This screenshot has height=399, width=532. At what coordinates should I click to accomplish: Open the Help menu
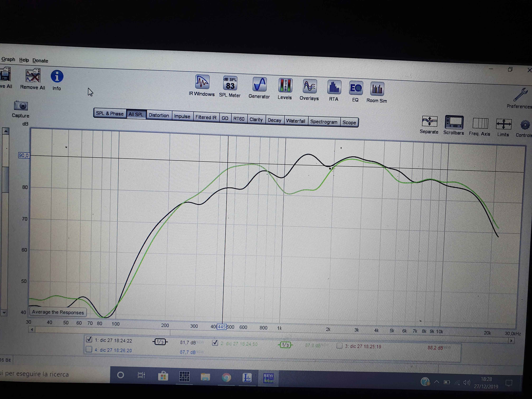click(x=24, y=60)
